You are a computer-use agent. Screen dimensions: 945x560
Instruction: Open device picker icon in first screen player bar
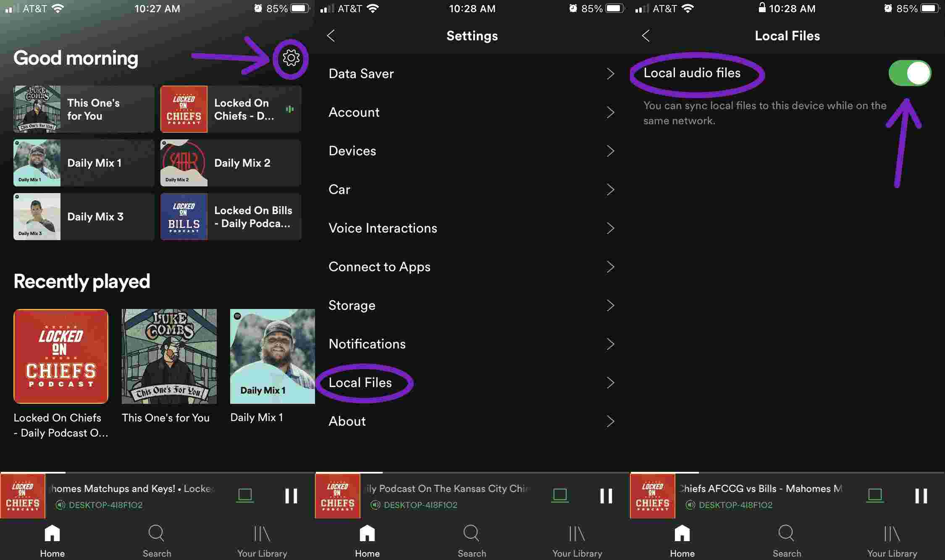(245, 495)
